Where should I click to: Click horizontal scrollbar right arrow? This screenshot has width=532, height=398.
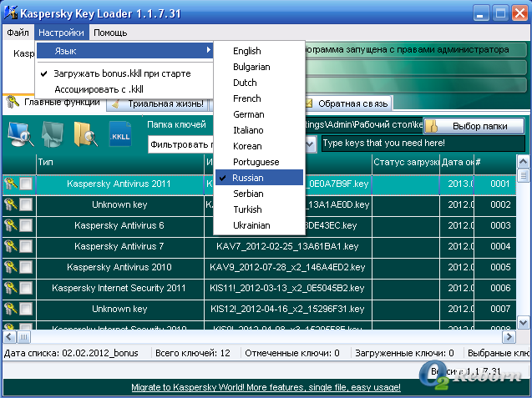click(509, 337)
